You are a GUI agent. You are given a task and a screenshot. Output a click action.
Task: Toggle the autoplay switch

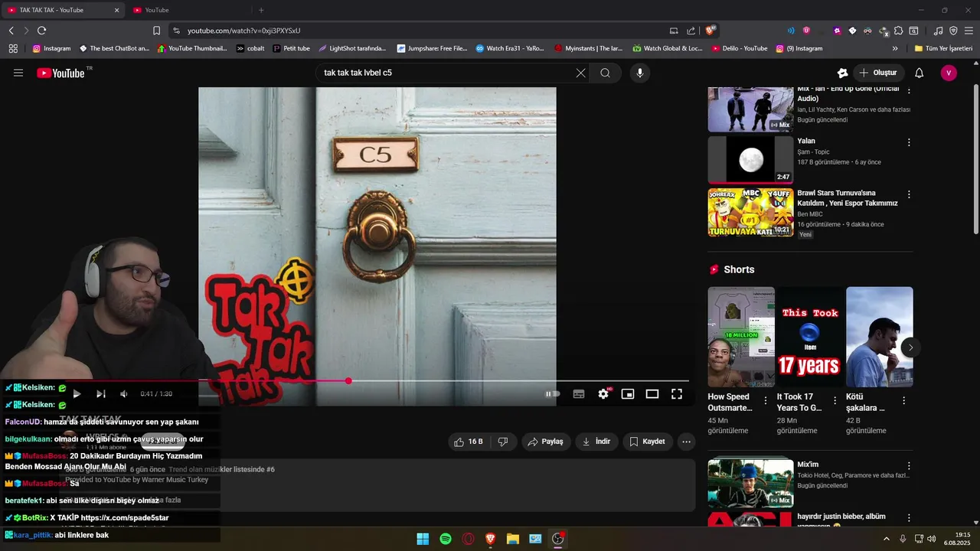click(552, 394)
